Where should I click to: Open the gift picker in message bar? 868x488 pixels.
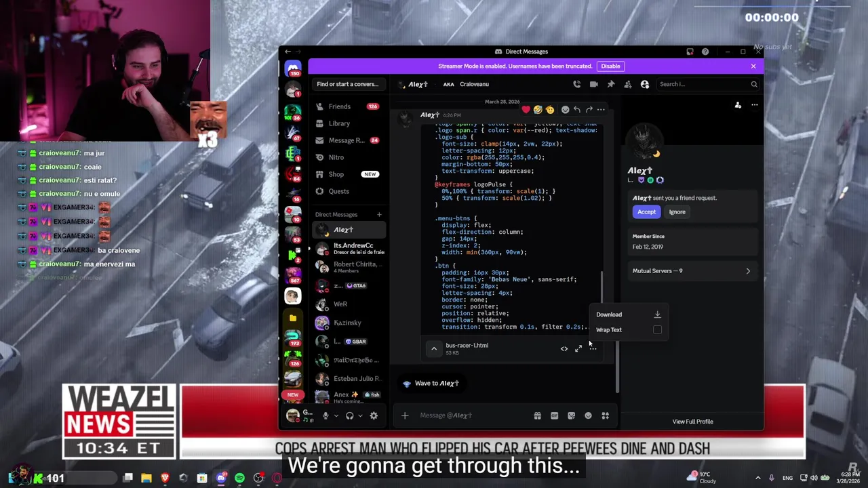click(x=538, y=415)
